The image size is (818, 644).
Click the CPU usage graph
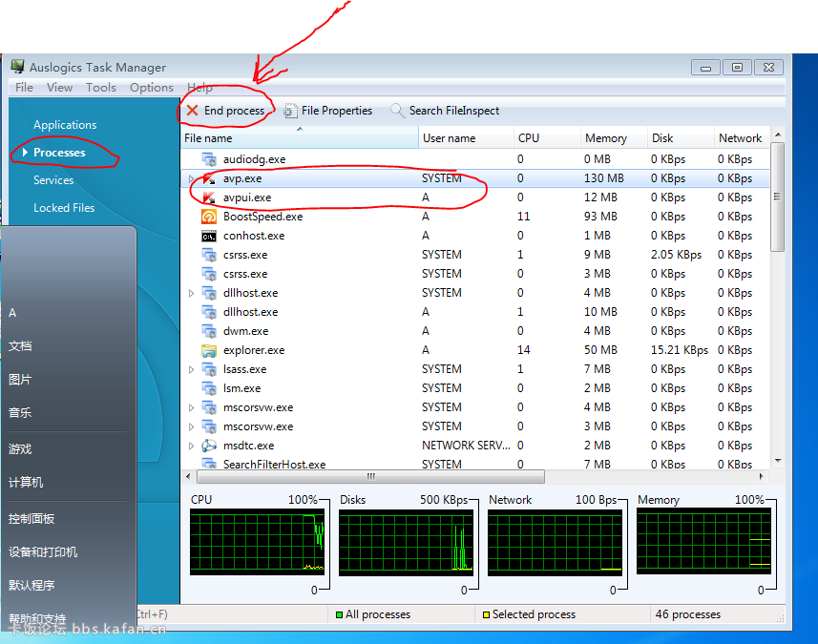click(257, 542)
